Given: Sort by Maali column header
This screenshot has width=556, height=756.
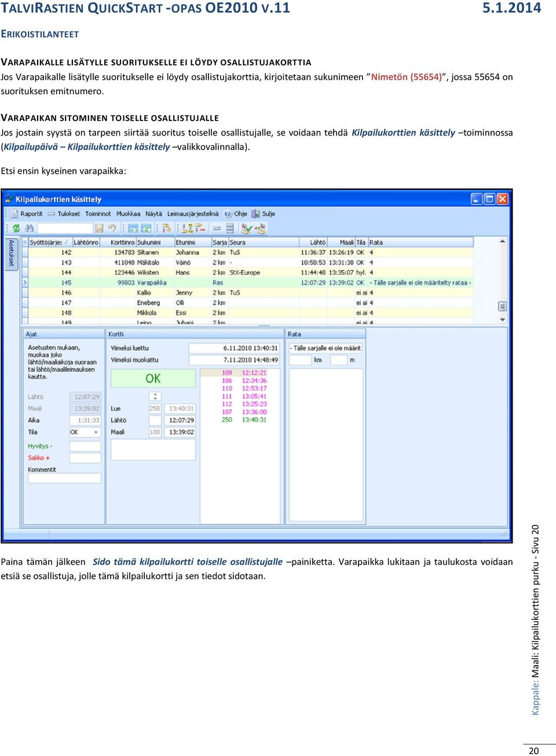Looking at the screenshot, I should 341,242.
